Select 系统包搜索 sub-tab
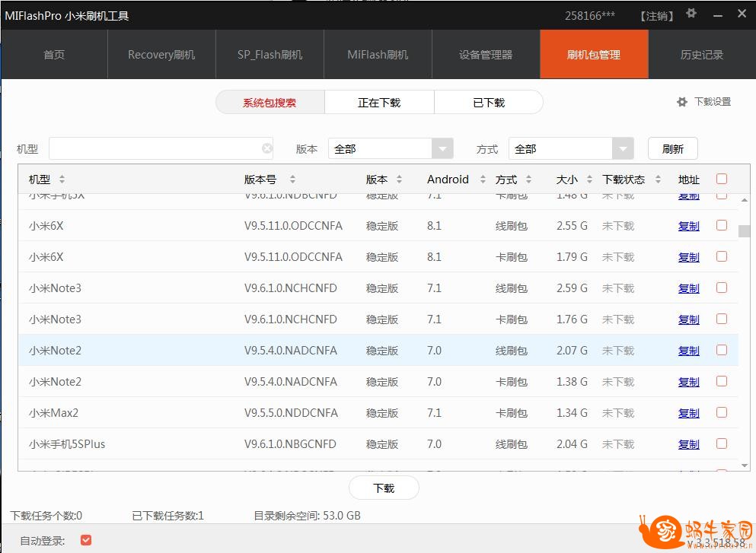 click(270, 102)
